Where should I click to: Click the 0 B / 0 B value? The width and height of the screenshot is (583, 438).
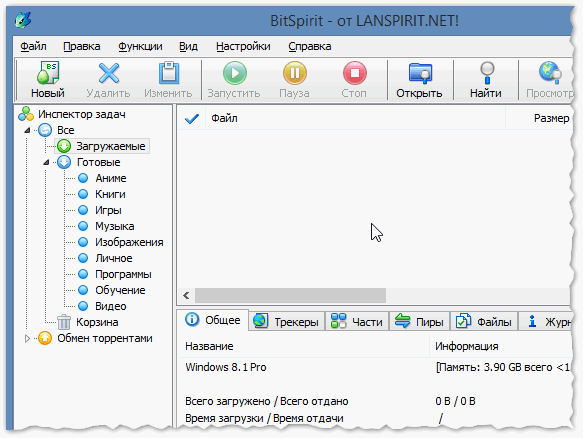(x=455, y=401)
